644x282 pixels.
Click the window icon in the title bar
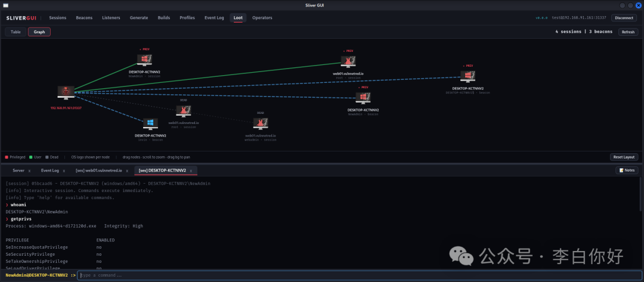[6, 5]
